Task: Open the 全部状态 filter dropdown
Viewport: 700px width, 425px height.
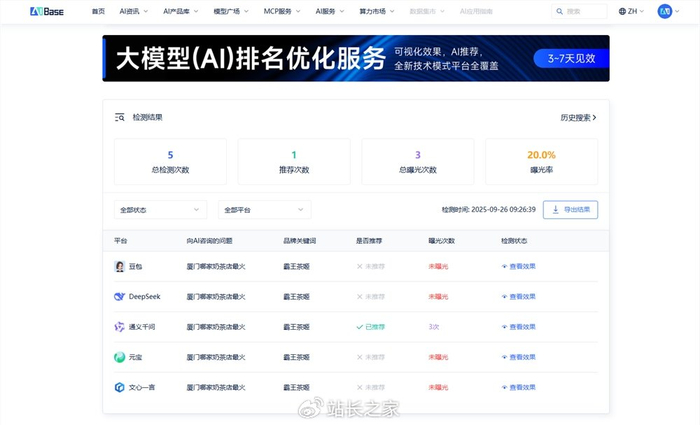Action: point(160,210)
